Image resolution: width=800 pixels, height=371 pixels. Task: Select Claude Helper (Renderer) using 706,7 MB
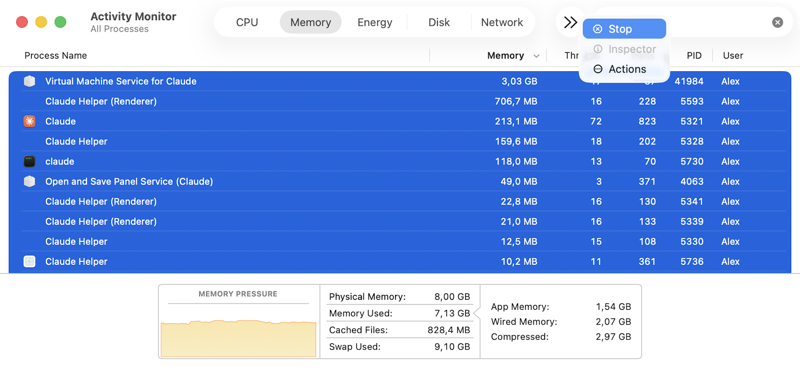(400, 102)
